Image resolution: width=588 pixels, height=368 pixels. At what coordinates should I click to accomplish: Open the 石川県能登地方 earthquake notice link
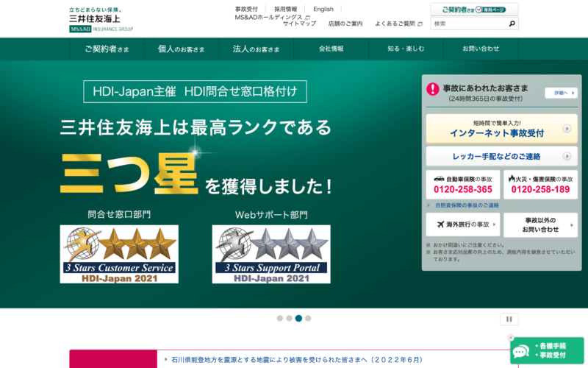pos(297,360)
